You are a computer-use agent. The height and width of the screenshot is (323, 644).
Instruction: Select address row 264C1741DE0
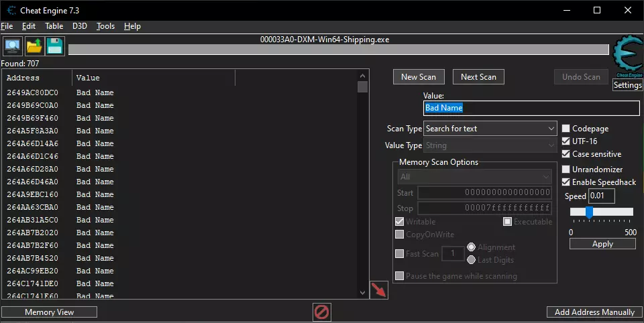pos(180,283)
